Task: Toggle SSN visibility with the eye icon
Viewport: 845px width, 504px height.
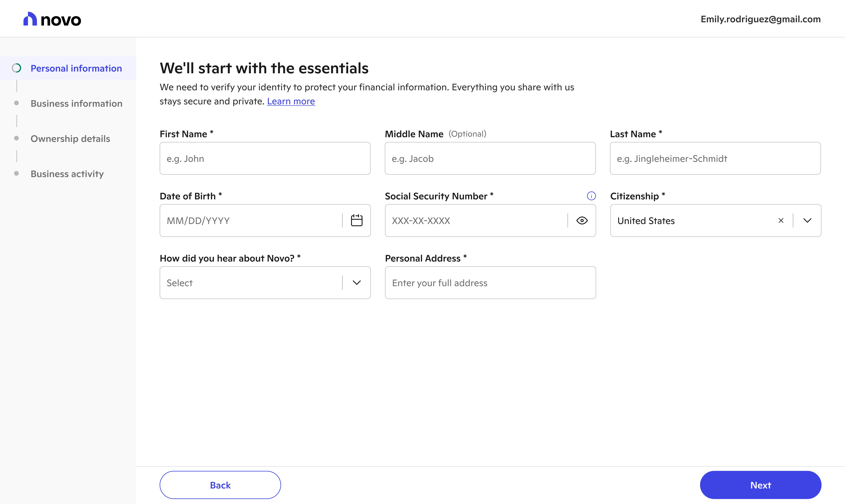Action: (x=582, y=220)
